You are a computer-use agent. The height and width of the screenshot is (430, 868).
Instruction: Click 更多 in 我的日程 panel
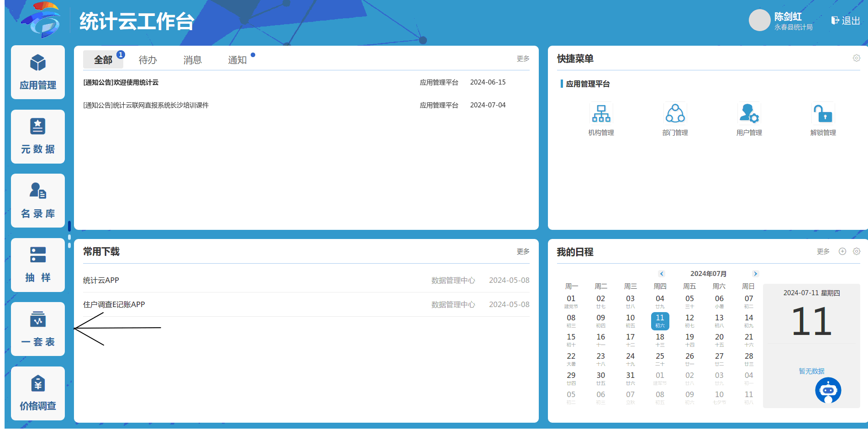pyautogui.click(x=823, y=251)
